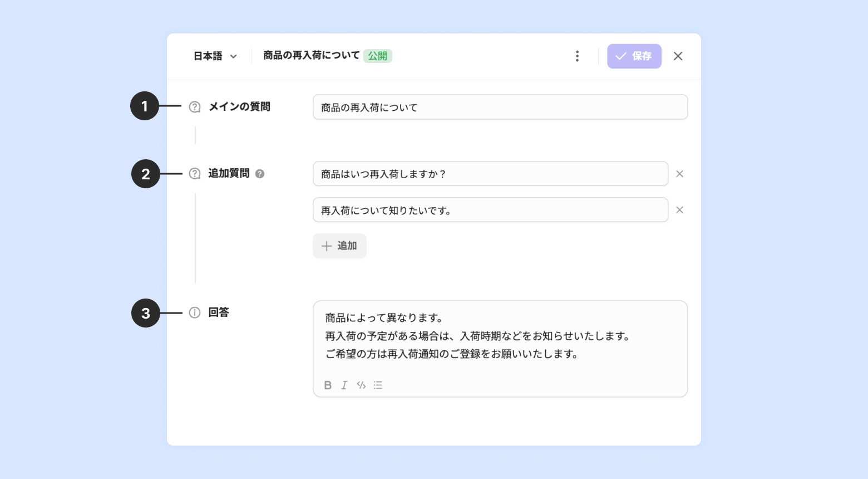
Task: Click into the 商品はいつ再入荷しますか？ field
Action: tap(490, 174)
